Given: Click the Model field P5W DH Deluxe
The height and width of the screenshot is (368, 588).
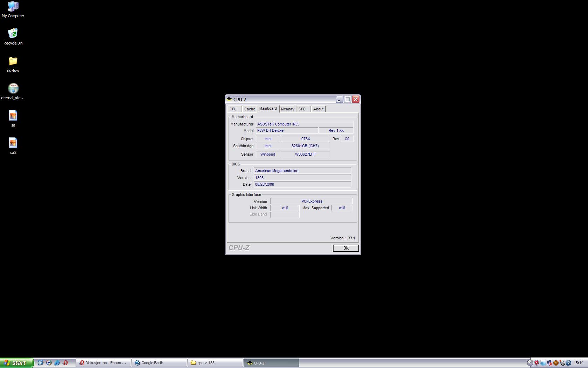Looking at the screenshot, I should [287, 130].
